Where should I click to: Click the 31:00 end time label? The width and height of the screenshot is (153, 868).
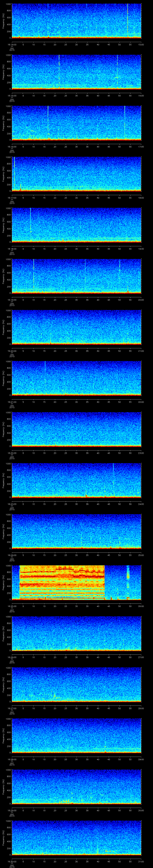141,861
